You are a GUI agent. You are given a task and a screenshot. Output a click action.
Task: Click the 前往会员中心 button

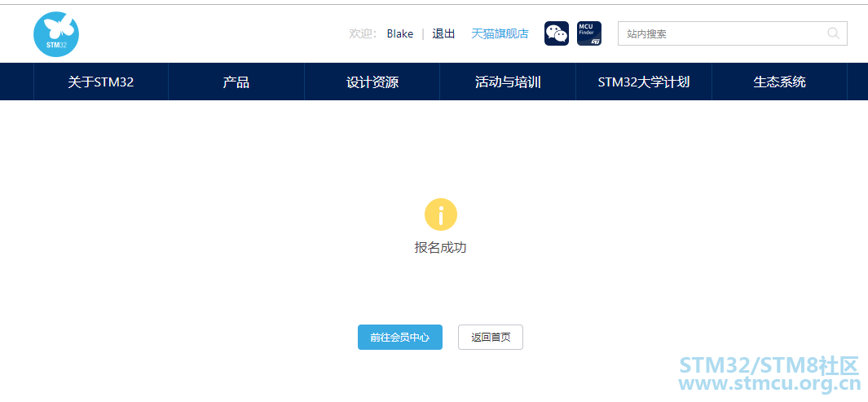[400, 338]
